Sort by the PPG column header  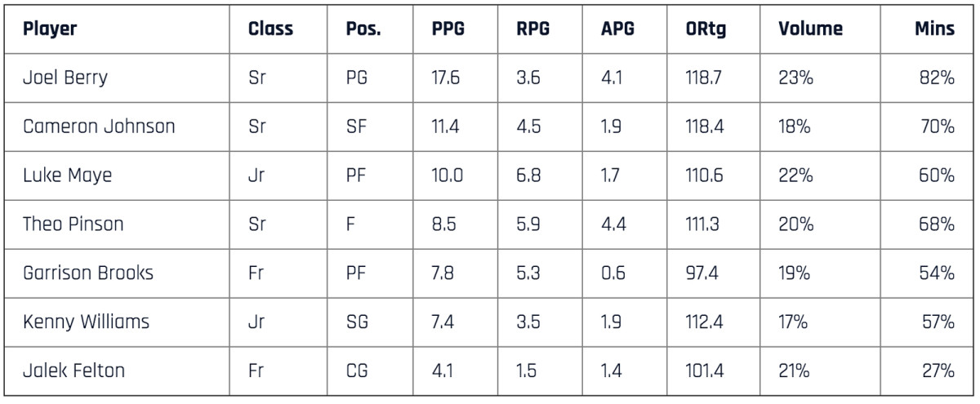(x=448, y=29)
